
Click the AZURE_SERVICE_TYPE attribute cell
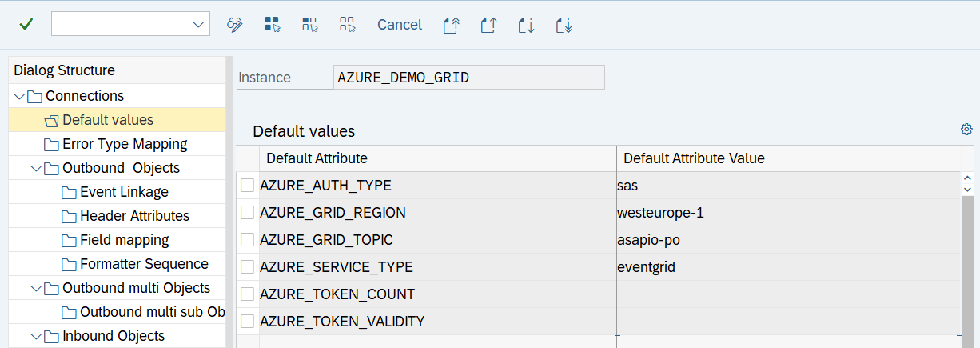(438, 267)
